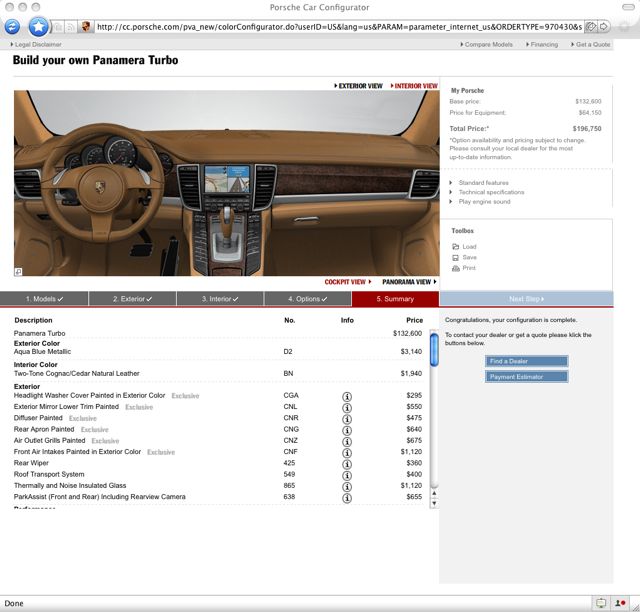This screenshot has width=640, height=612.
Task: Open info for Exterior Mirror Lower Trim Painted
Action: 347,408
